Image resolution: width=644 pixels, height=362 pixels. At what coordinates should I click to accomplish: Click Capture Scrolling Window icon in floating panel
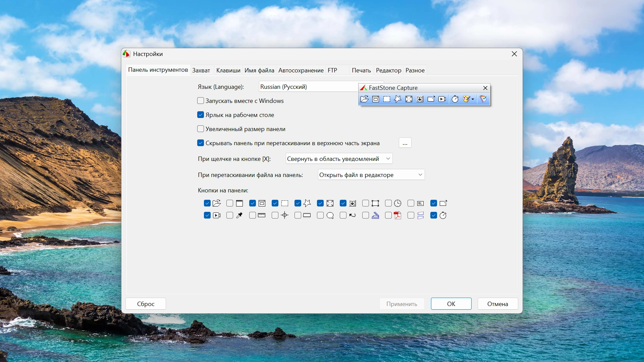(420, 99)
